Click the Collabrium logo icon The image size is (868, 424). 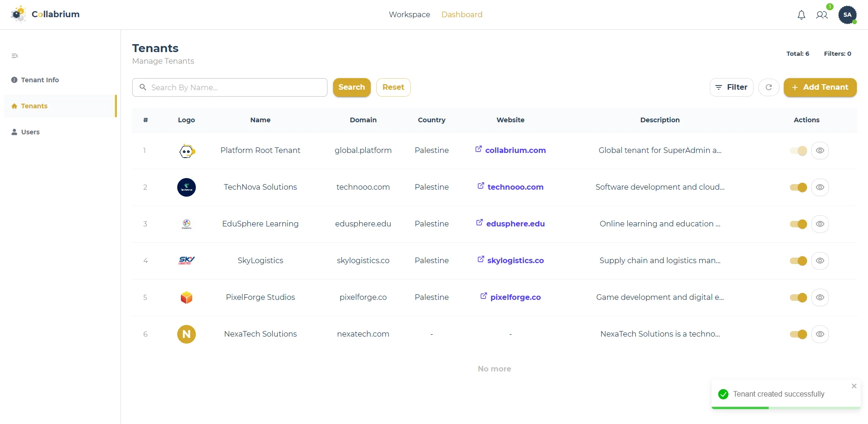coord(19,14)
